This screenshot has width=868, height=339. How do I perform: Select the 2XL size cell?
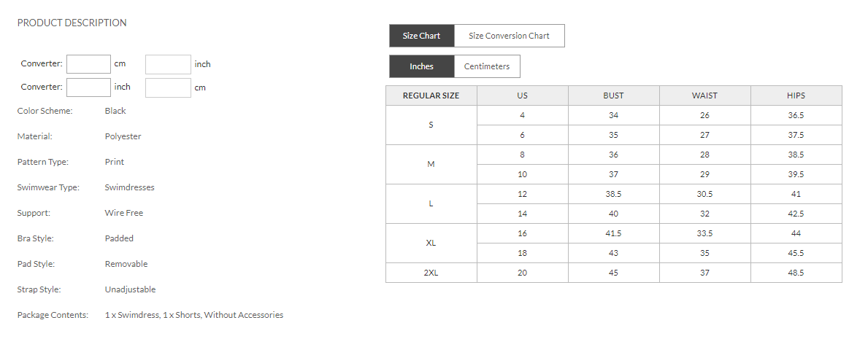point(431,273)
